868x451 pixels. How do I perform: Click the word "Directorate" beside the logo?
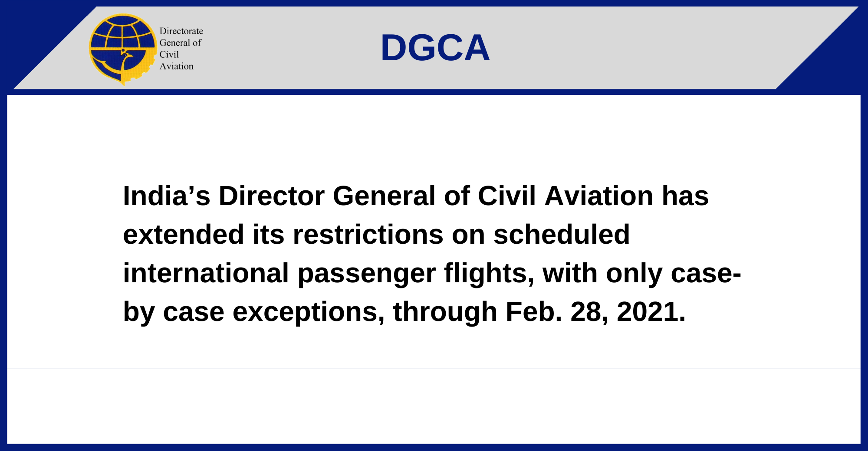(181, 31)
